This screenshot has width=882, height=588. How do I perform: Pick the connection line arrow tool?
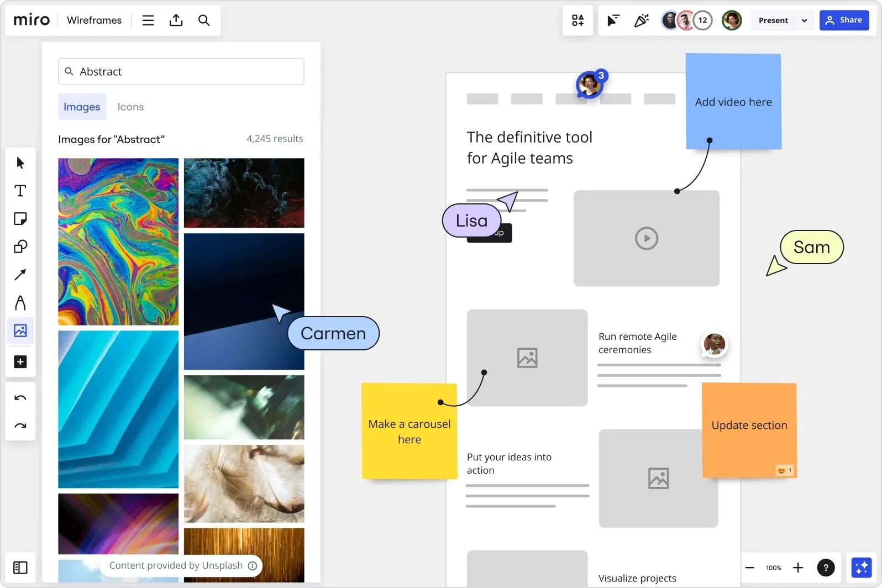click(x=20, y=275)
